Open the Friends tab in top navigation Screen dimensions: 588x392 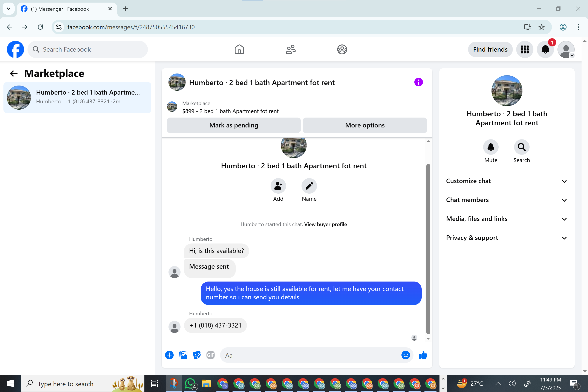[x=291, y=49]
